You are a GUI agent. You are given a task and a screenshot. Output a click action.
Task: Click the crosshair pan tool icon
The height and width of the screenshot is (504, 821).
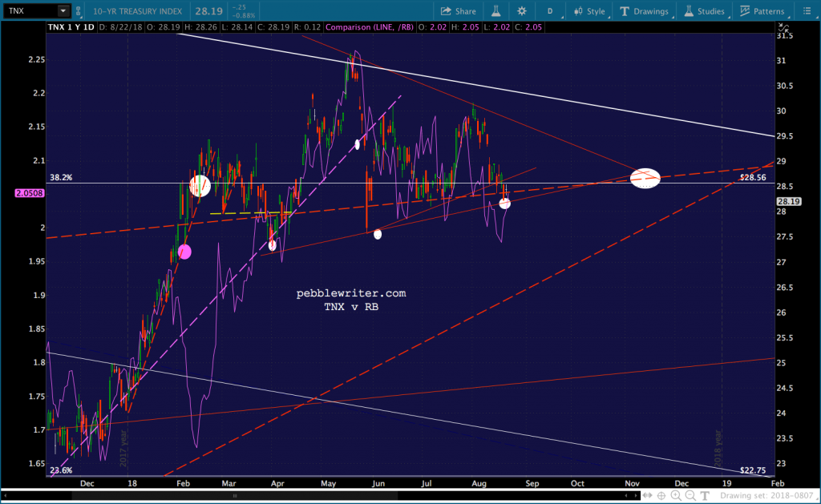click(661, 495)
